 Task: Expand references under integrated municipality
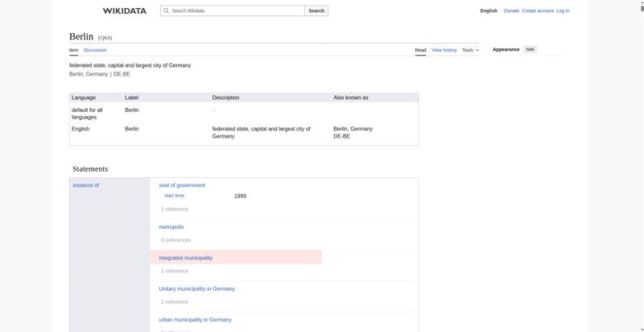coord(174,271)
